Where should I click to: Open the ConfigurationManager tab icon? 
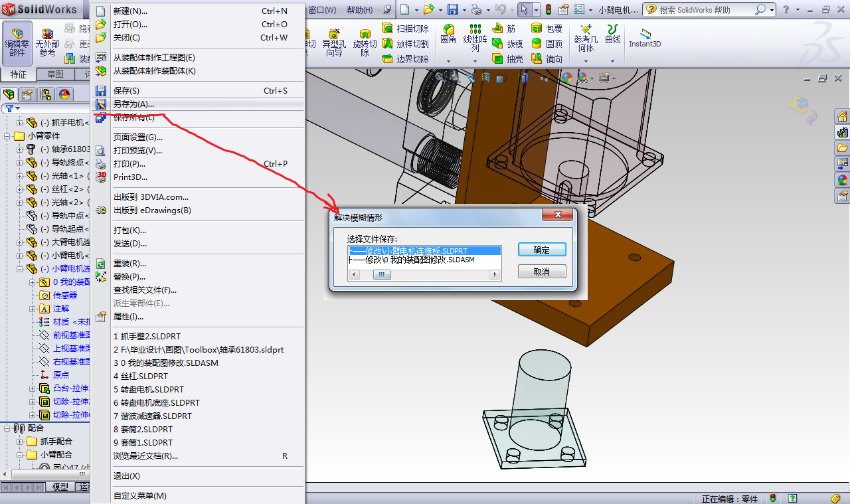tap(45, 94)
